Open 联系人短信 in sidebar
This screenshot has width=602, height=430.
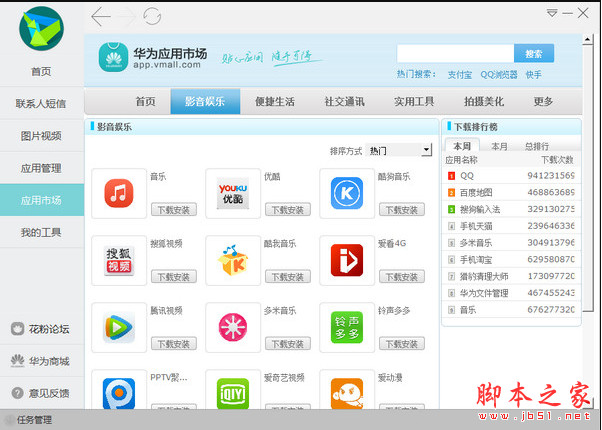coord(41,104)
